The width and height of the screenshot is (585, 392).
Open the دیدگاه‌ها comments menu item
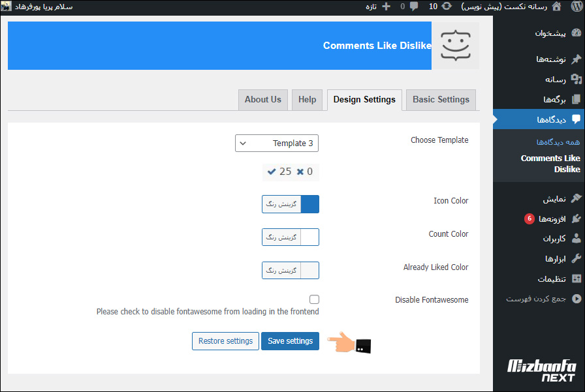pos(539,119)
